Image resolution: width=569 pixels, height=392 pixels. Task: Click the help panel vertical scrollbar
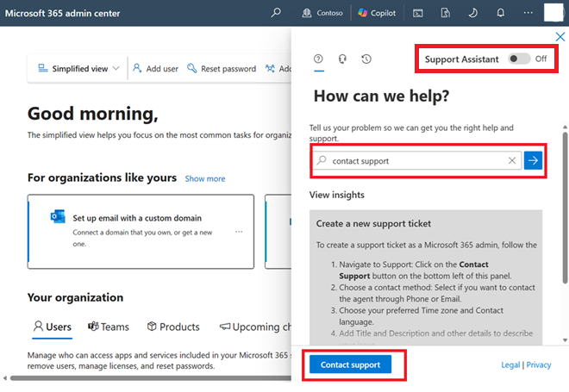click(x=565, y=208)
